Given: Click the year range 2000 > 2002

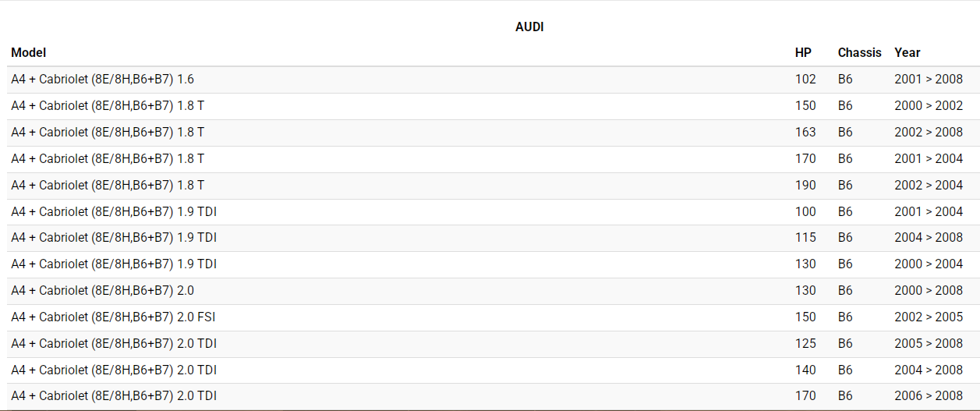Looking at the screenshot, I should [929, 106].
